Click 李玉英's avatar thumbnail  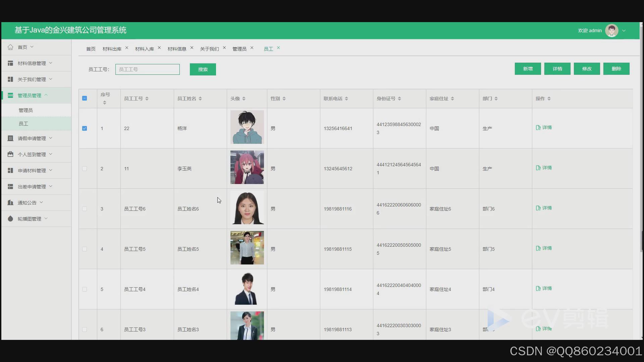(247, 167)
